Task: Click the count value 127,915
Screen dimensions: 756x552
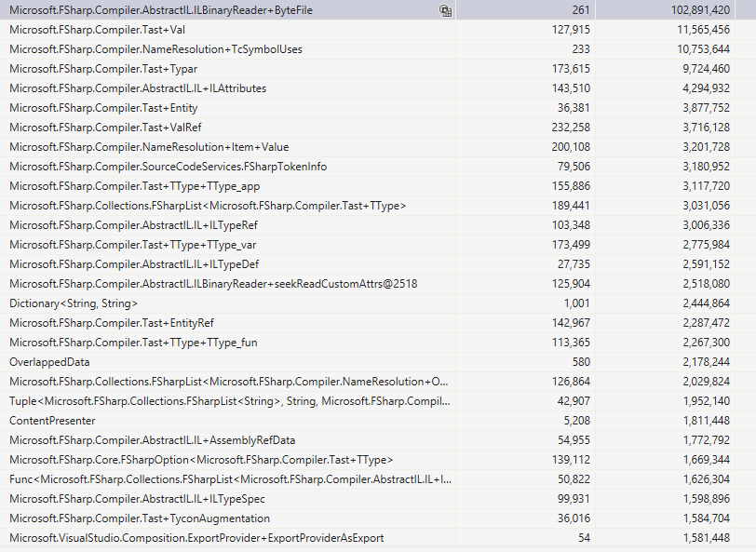Action: (x=571, y=30)
